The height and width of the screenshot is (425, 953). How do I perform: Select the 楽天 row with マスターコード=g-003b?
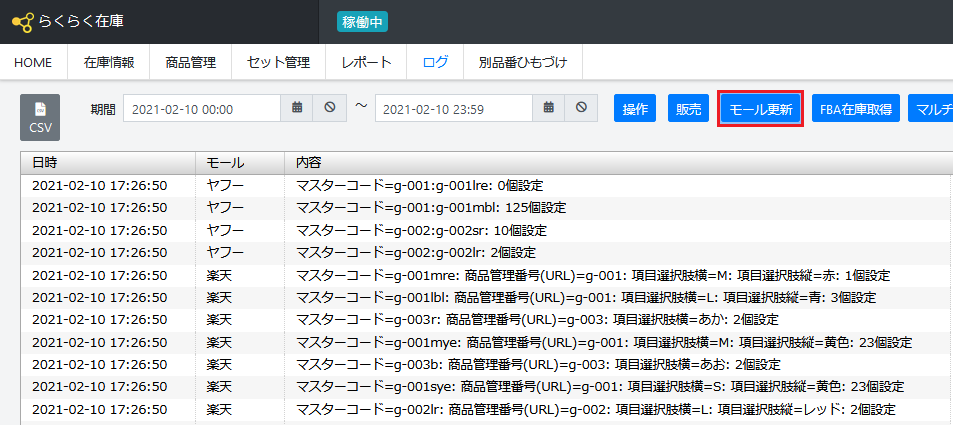pos(486,365)
